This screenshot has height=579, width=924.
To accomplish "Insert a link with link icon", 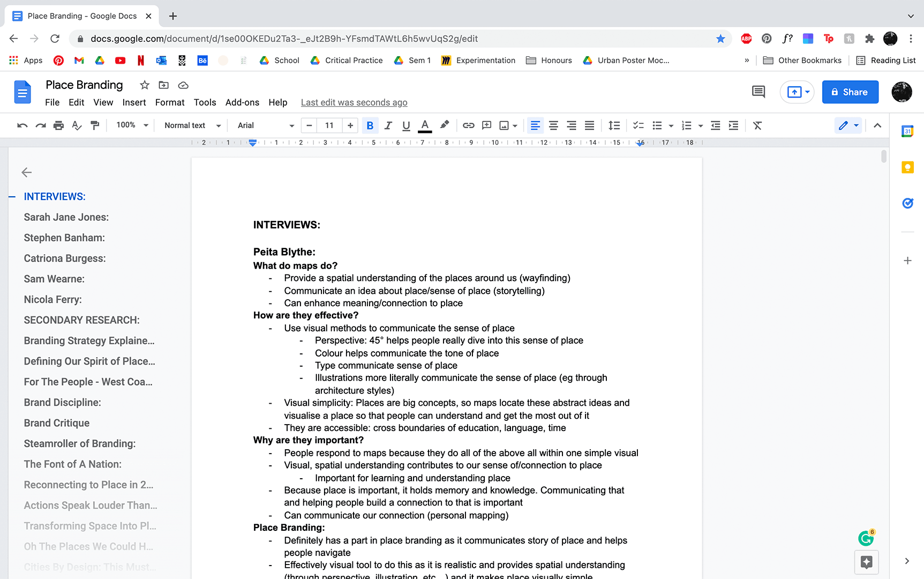I will (469, 125).
